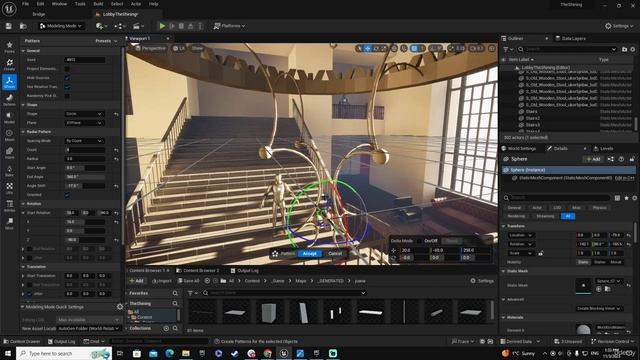The image size is (640, 360).
Task: Open the Perspective view mode menu
Action: (x=151, y=48)
